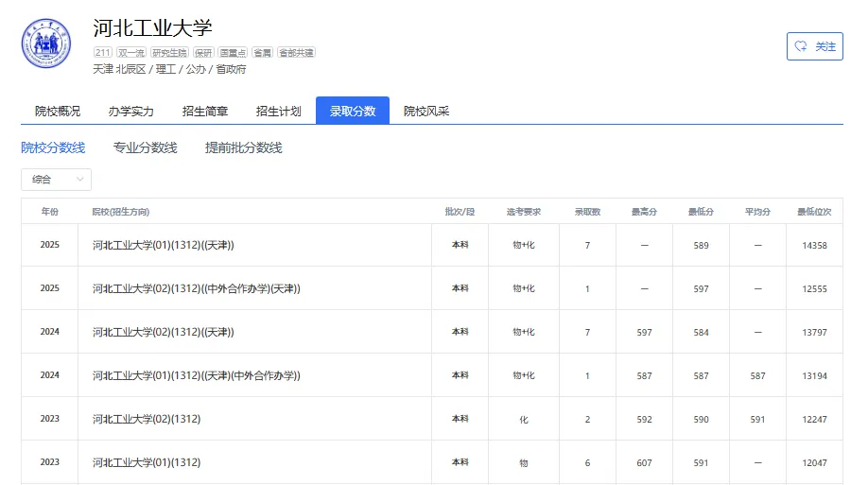Click the 双一流 tag
The image size is (868, 485).
[x=131, y=53]
